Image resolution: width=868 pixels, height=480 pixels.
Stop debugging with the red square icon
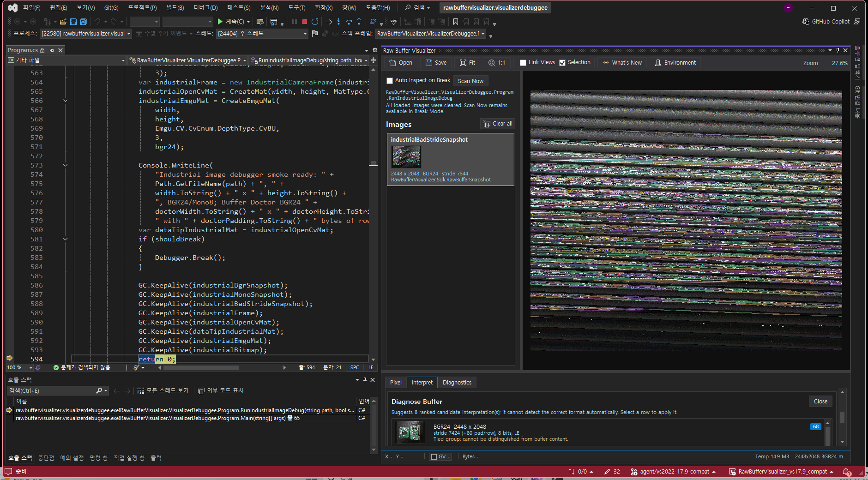pyautogui.click(x=305, y=21)
